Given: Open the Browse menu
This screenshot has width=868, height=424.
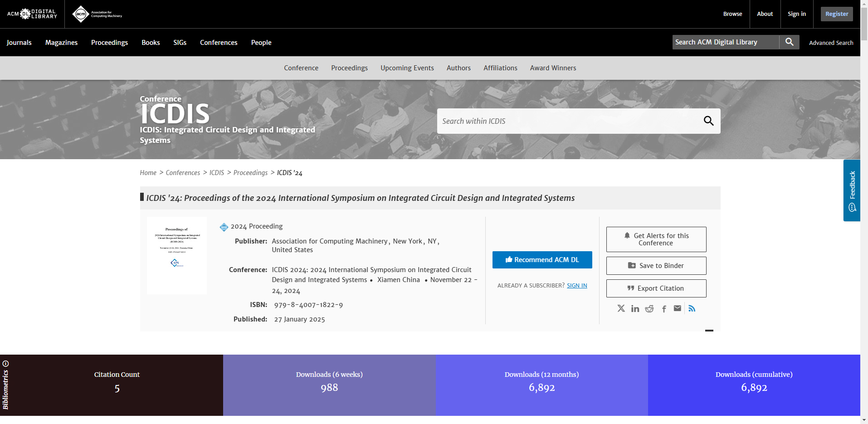Looking at the screenshot, I should tap(732, 14).
